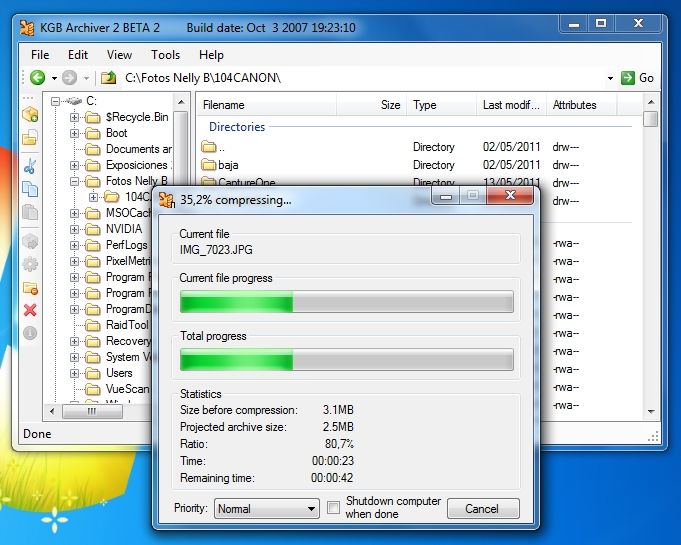
Task: Click the folder tree scroll-up arrow
Action: (181, 102)
